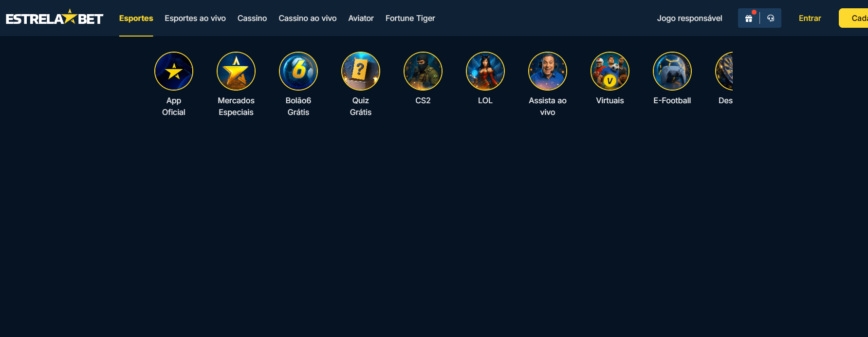Click the Jogo responsável link

click(x=690, y=18)
